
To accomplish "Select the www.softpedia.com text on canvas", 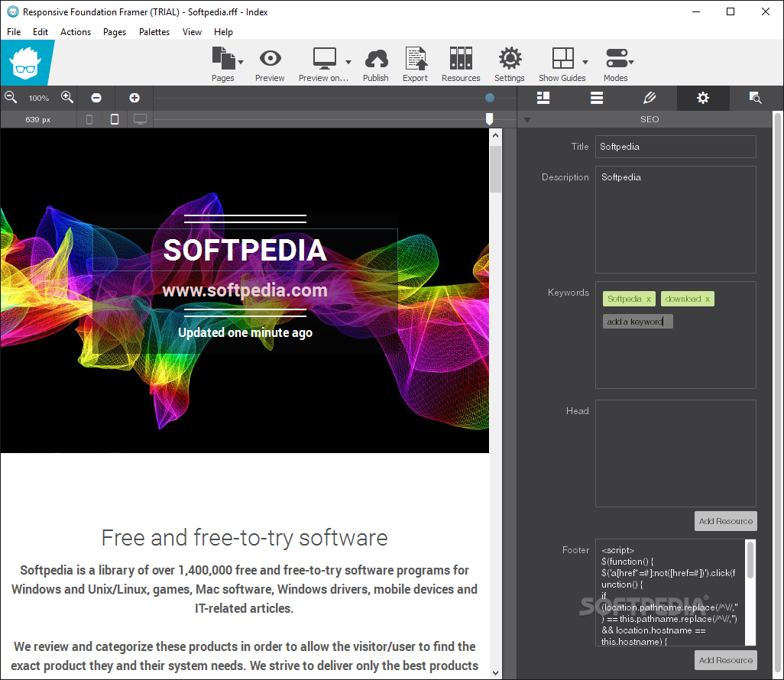I will point(245,290).
